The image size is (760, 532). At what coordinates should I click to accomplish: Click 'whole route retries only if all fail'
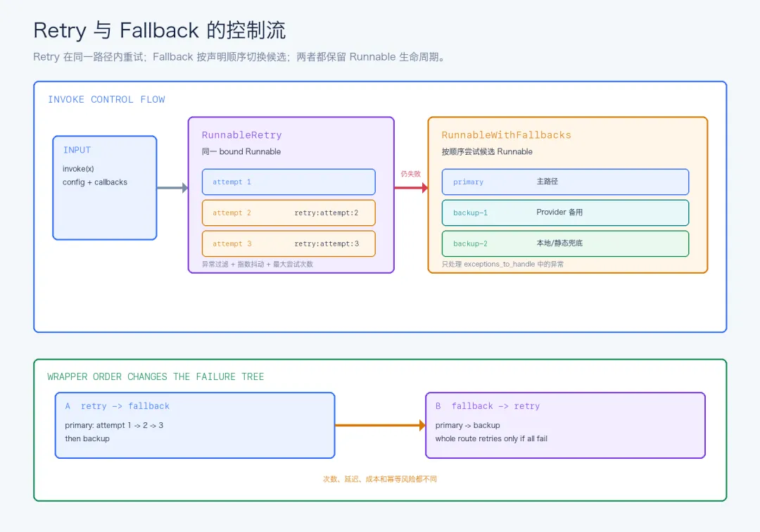pyautogui.click(x=491, y=438)
